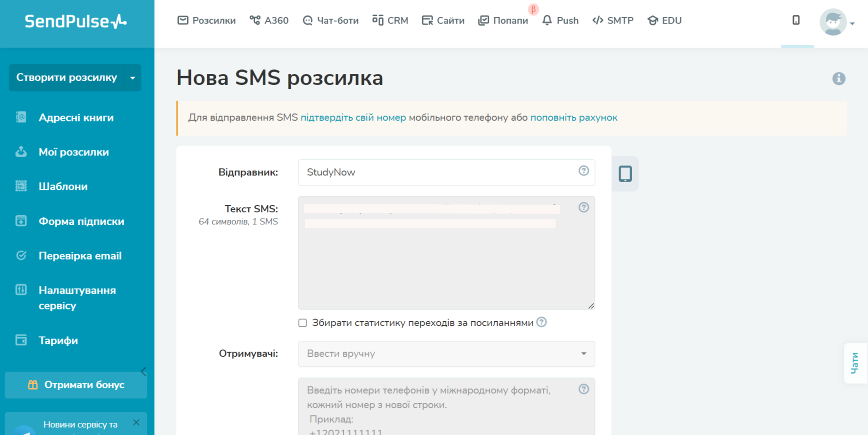Collapse the left sidebar with chevron

(143, 372)
